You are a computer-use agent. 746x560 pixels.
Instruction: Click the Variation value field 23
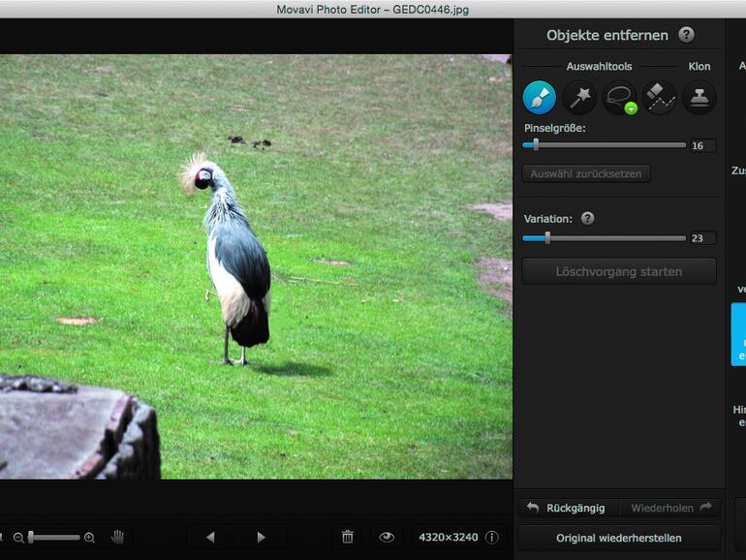tap(702, 238)
